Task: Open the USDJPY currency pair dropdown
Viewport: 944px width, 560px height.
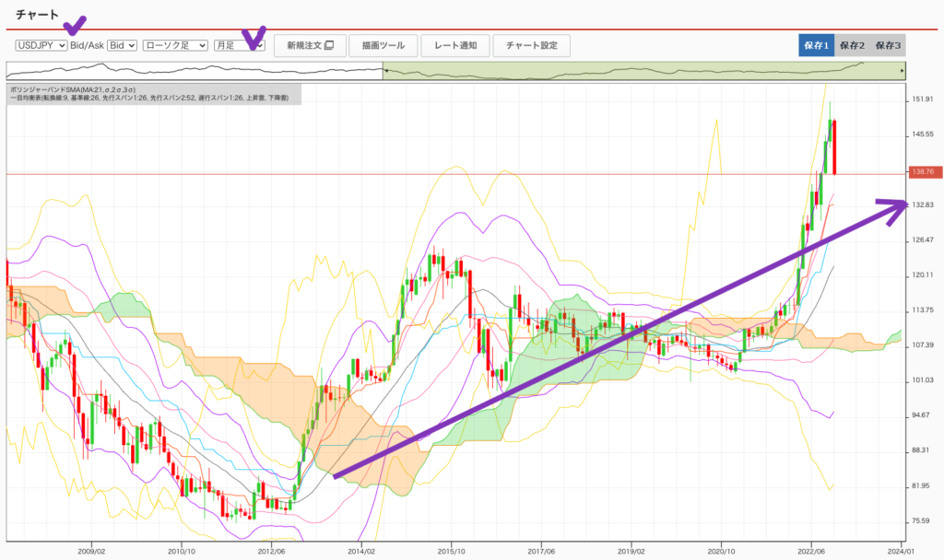Action: coord(41,45)
